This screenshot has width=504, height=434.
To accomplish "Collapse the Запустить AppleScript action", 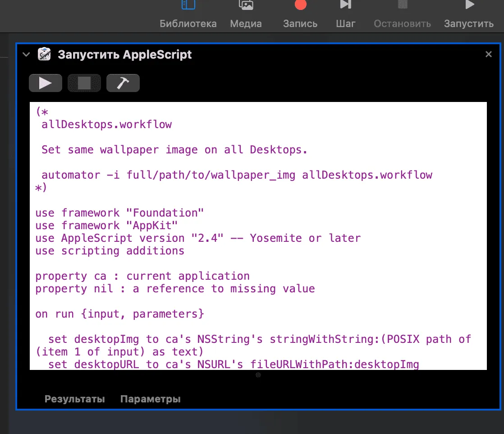I will pos(26,54).
